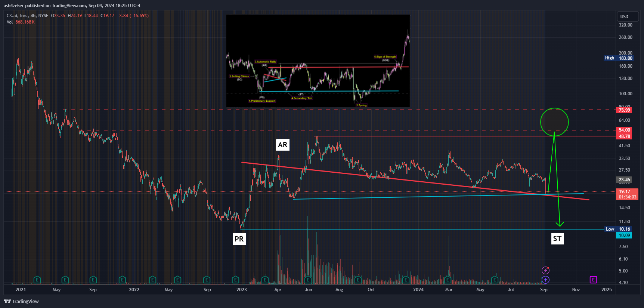The height and width of the screenshot is (308, 644).
Task: Click earnings E marker just left of 2023 label
Action: (x=235, y=280)
